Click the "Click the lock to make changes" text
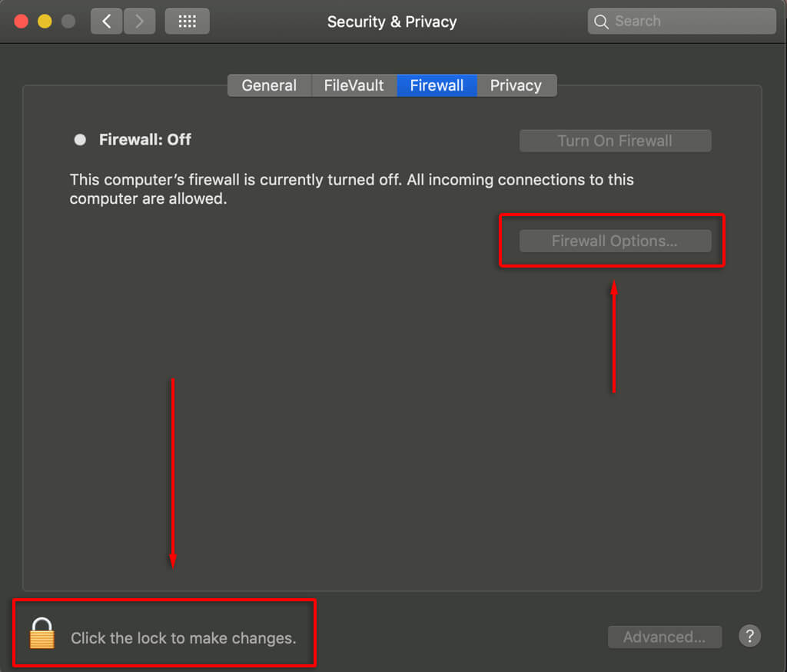 coord(183,638)
